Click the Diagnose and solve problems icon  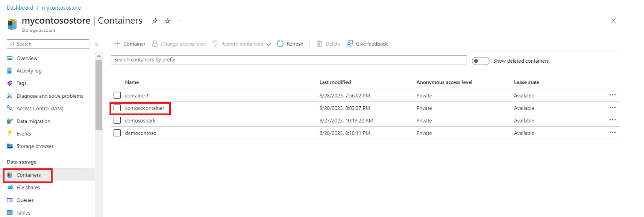pyautogui.click(x=10, y=96)
